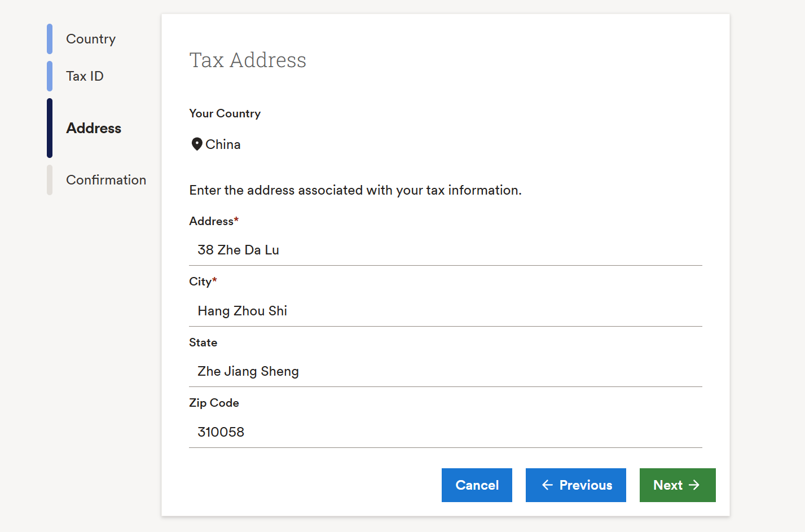Open the Tax ID step
This screenshot has width=805, height=532.
85,76
